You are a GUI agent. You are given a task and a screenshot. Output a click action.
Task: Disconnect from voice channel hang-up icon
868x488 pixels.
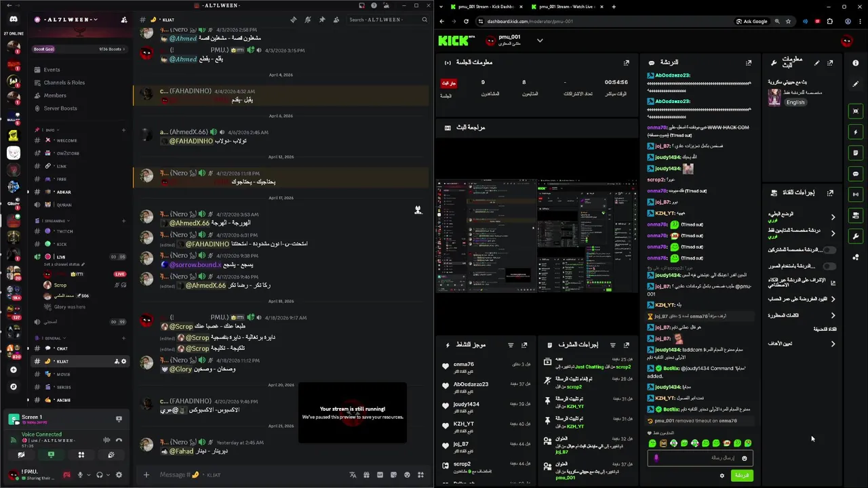(119, 439)
